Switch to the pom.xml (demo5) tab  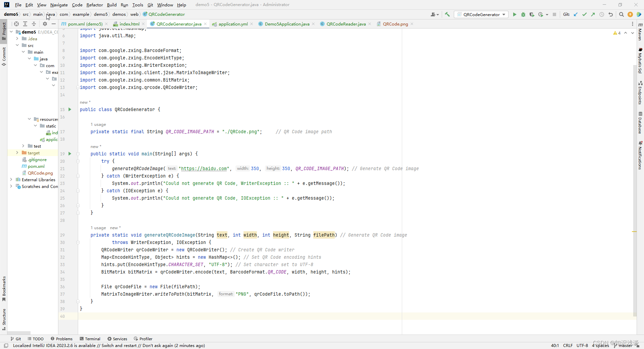point(85,24)
